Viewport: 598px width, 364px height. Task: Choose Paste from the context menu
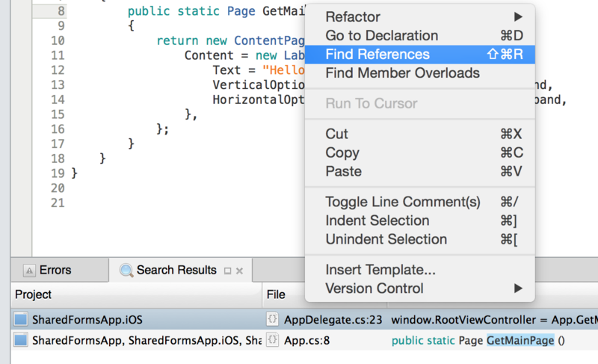click(x=343, y=172)
